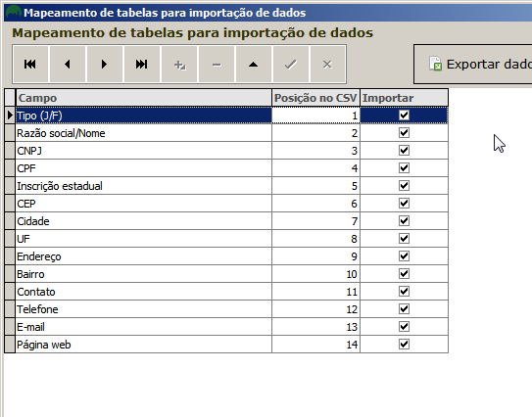
Task: Toggle Importar checkbox for Endereço
Action: tap(404, 256)
